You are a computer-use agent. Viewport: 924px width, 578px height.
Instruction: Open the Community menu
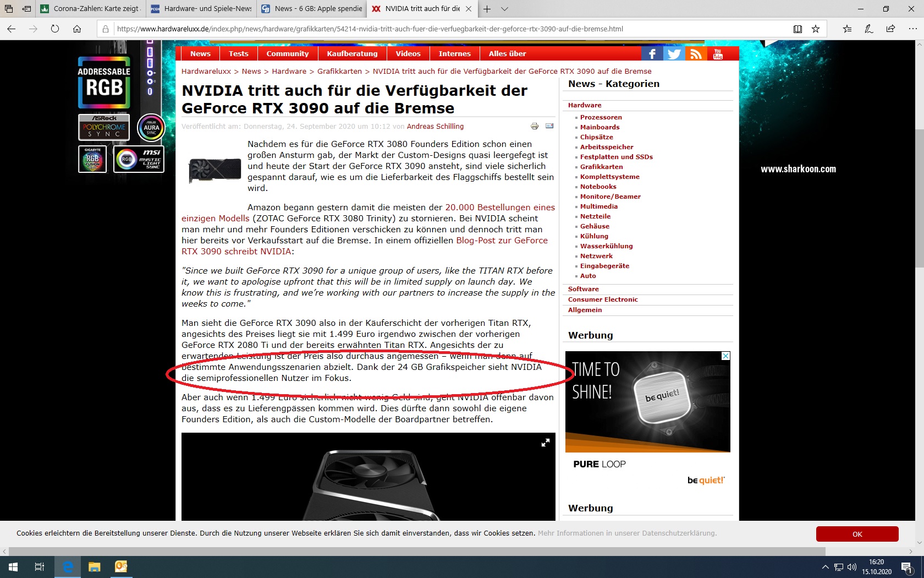pos(287,53)
